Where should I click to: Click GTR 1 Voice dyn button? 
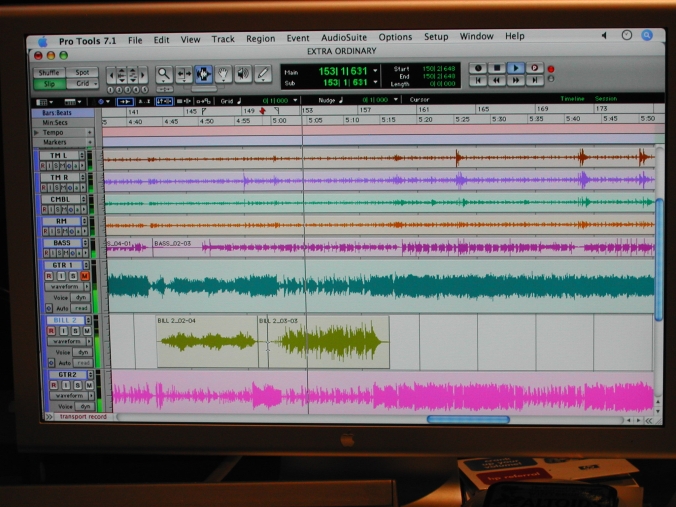pyautogui.click(x=81, y=297)
